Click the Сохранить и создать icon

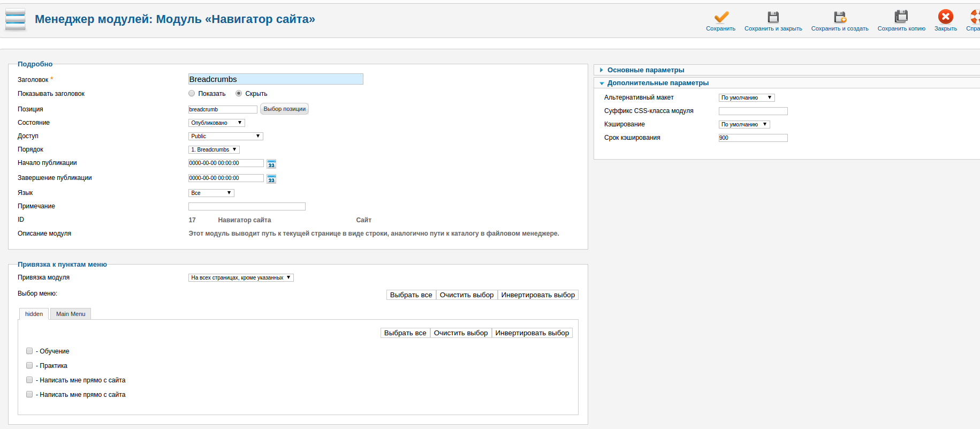coord(840,17)
